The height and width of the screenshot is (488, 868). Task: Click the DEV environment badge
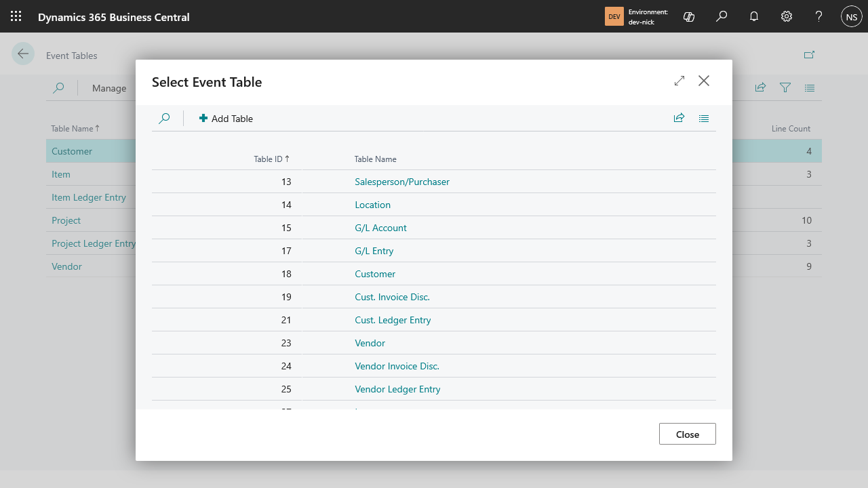coord(614,16)
